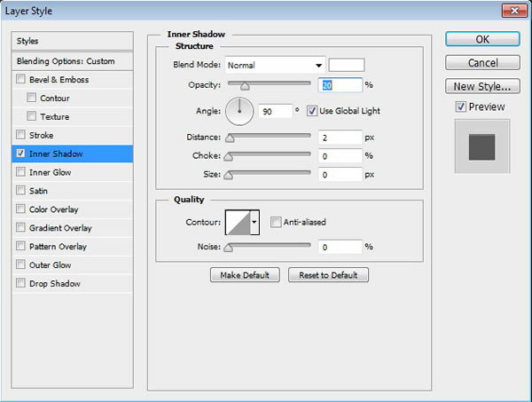
Task: Uncheck the Inner Shadow checkbox
Action: 20,154
